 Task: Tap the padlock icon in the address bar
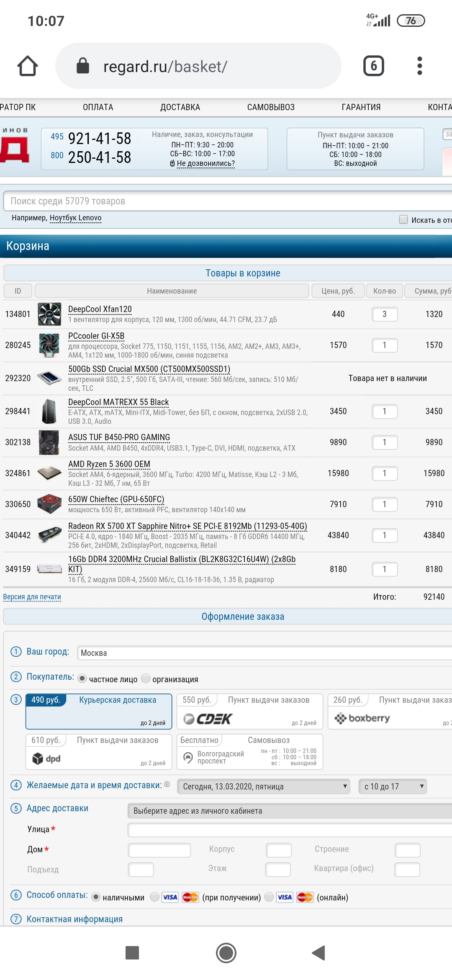click(83, 66)
